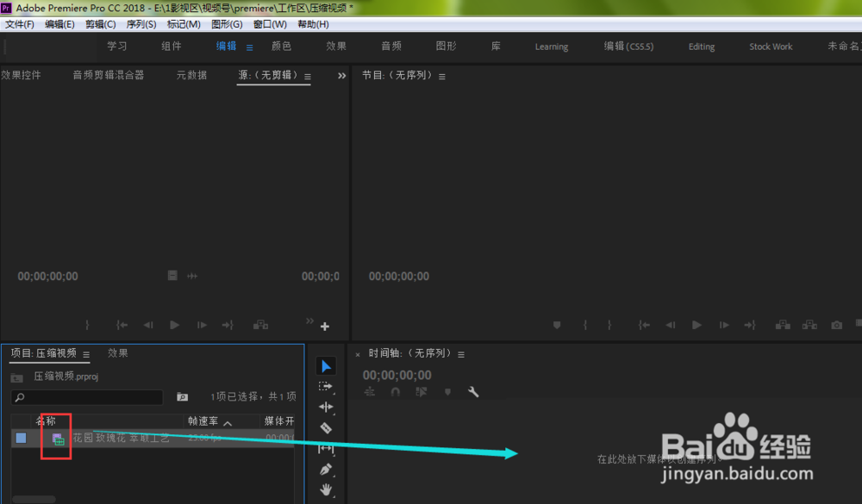Image resolution: width=862 pixels, height=504 pixels.
Task: Go to In point in Source monitor
Action: pos(122,325)
